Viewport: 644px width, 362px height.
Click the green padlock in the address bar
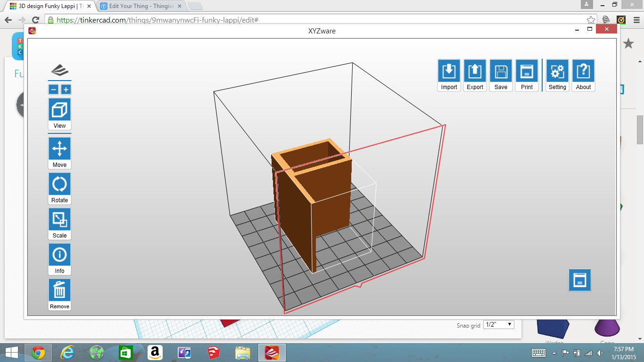point(51,20)
